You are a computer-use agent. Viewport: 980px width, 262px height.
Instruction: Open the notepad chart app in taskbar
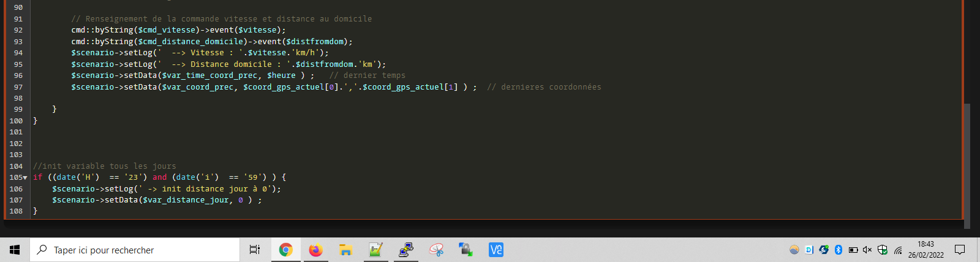point(375,250)
